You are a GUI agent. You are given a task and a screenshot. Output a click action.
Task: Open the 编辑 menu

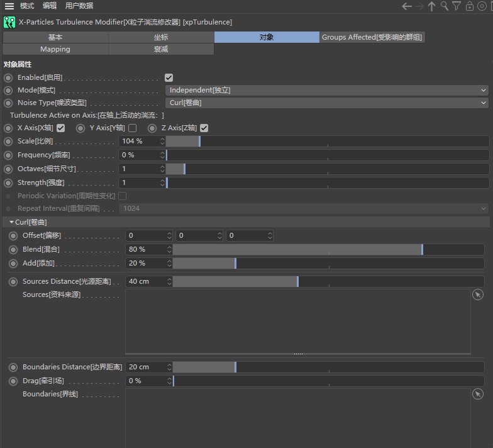50,6
